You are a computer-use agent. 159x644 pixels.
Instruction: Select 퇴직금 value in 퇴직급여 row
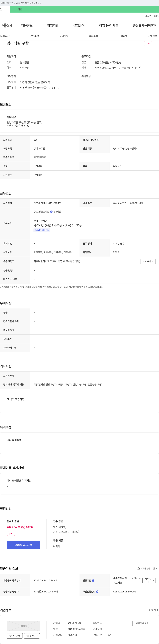(116, 252)
